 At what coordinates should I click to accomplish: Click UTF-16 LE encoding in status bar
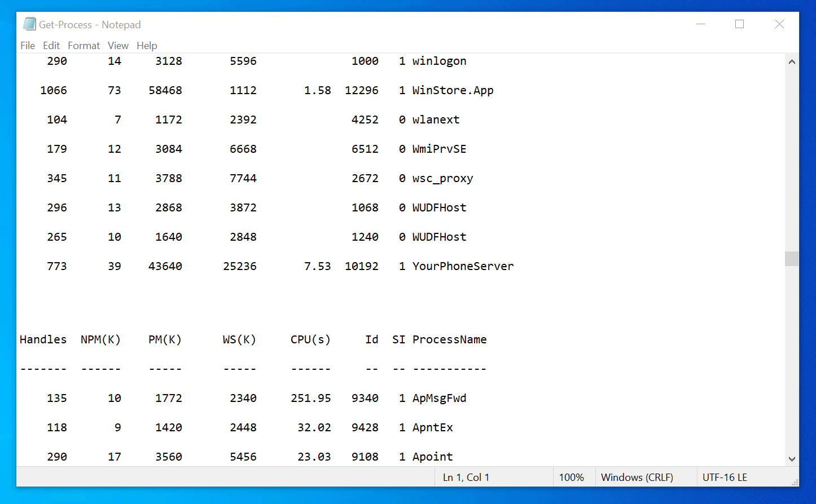point(725,478)
